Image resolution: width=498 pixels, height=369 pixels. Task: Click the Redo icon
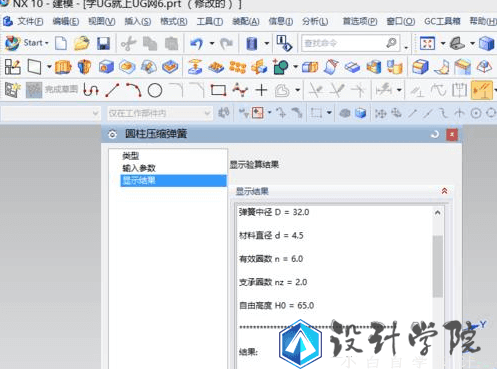tap(227, 43)
